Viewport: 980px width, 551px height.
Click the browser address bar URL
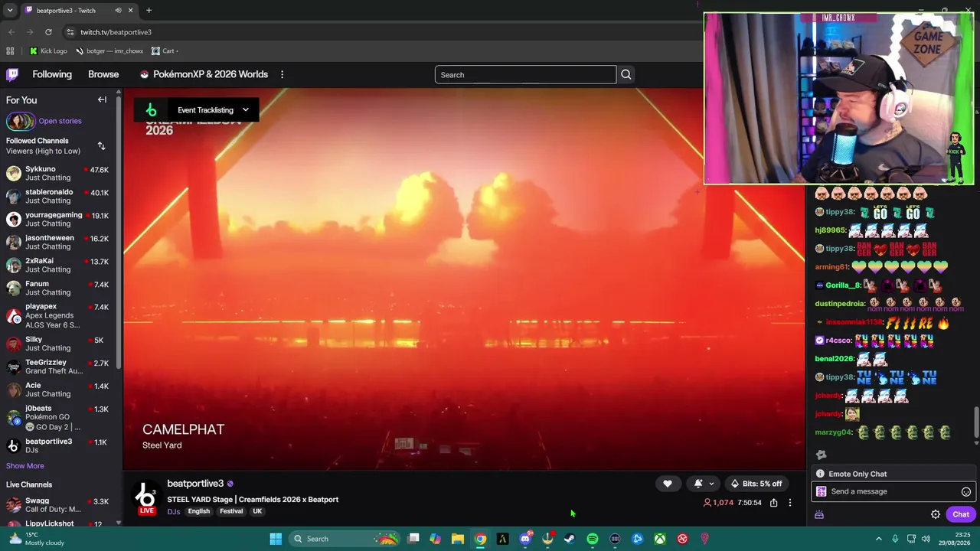(x=116, y=32)
